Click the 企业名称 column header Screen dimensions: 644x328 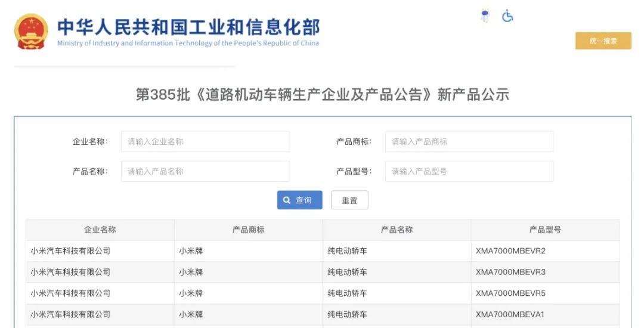(100, 230)
